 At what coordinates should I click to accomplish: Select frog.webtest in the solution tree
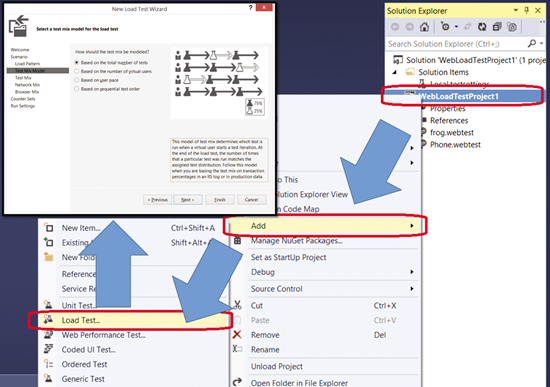[x=452, y=133]
